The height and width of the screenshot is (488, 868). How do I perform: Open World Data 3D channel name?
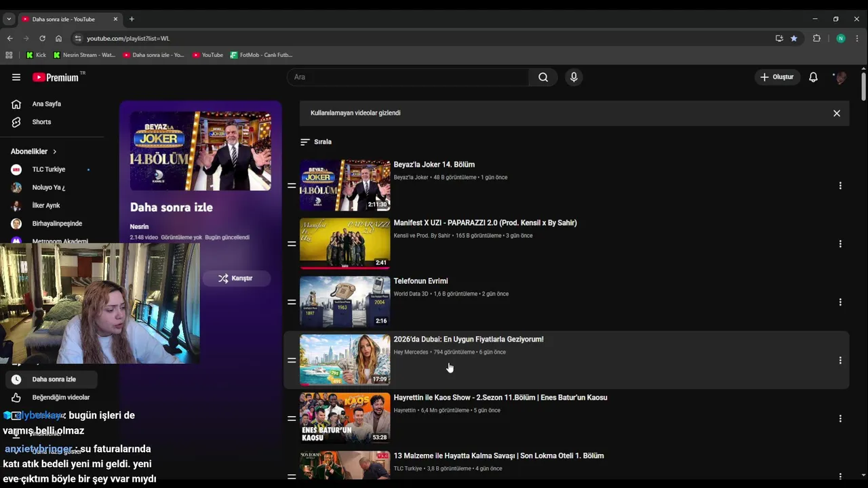coord(411,294)
